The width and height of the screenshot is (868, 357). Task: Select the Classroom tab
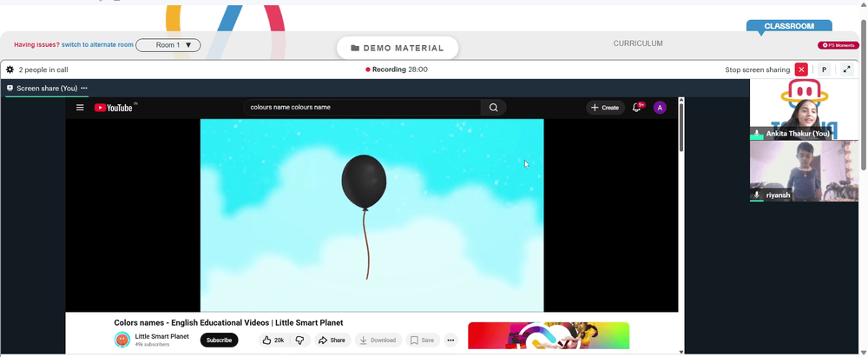point(789,26)
